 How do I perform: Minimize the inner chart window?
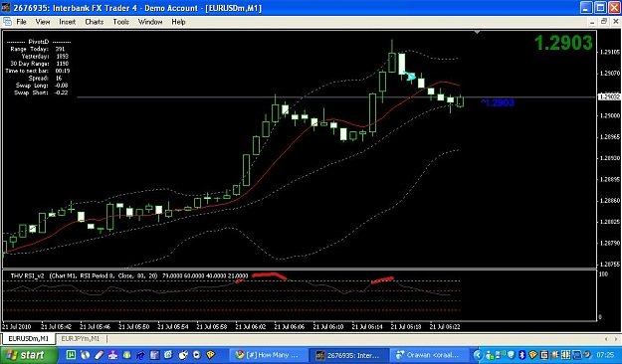click(x=592, y=22)
